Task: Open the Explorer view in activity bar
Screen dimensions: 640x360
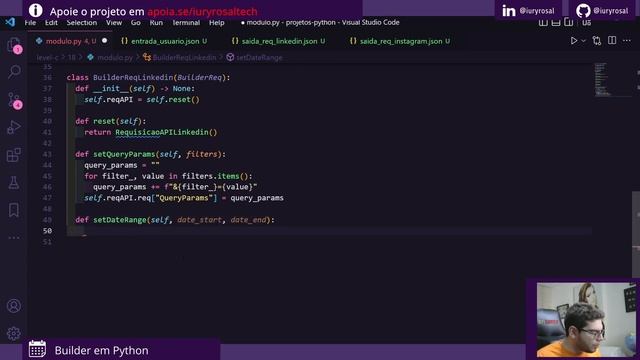Action: coord(13,44)
